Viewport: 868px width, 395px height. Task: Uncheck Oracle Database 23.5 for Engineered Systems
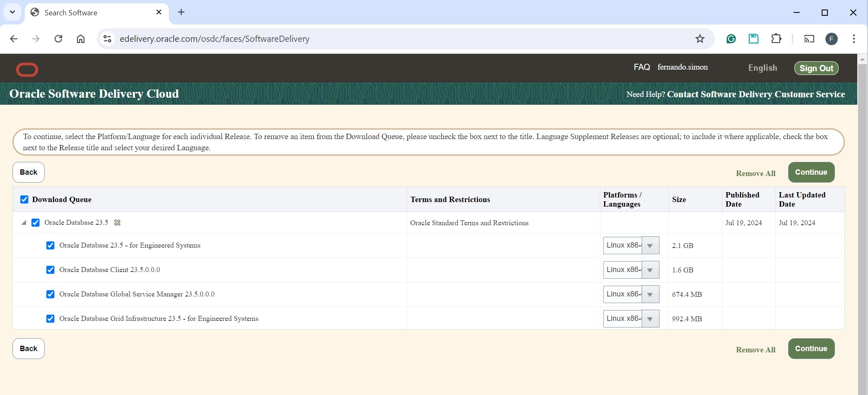click(50, 246)
